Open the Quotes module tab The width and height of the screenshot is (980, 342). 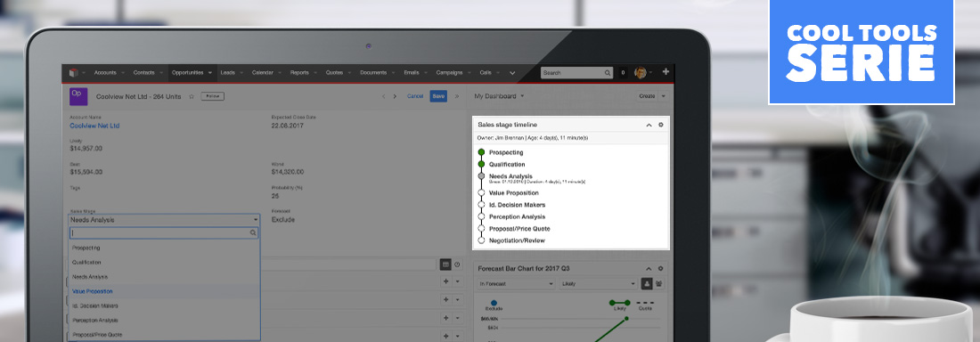click(x=334, y=72)
